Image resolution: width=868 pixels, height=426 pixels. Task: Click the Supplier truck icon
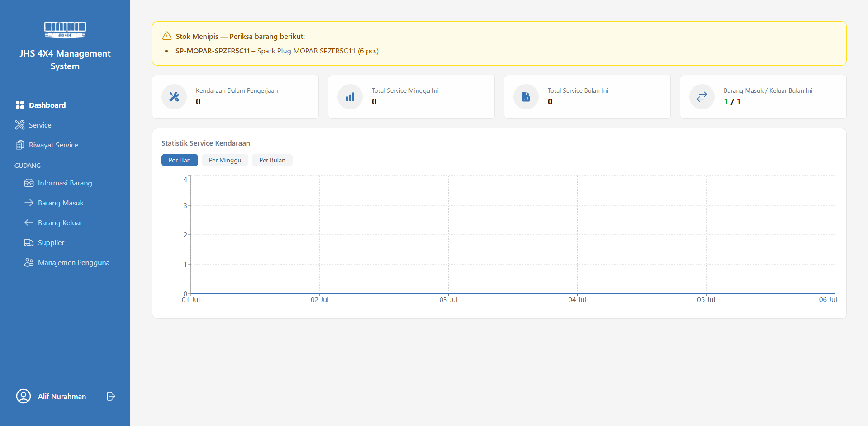tap(29, 242)
